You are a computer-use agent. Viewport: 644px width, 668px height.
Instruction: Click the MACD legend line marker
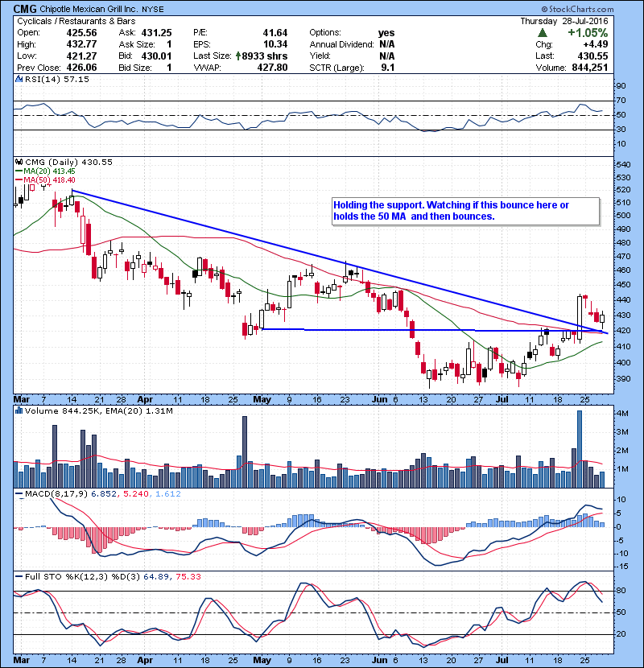19,494
